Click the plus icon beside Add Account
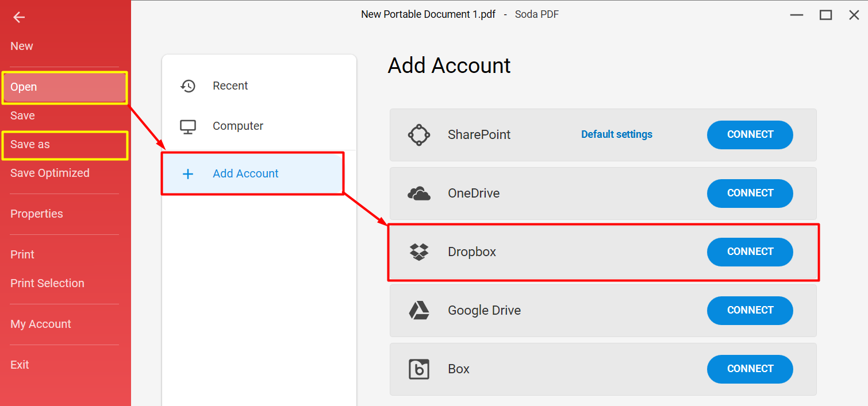Viewport: 868px width, 406px height. (x=188, y=173)
